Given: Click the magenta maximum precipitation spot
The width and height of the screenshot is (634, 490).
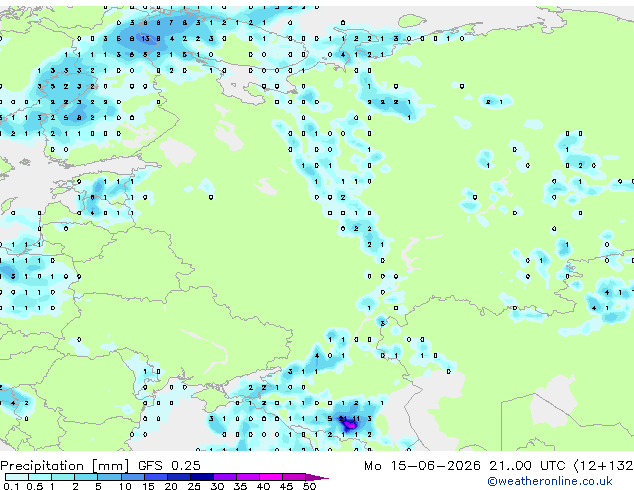Looking at the screenshot, I should 350,425.
